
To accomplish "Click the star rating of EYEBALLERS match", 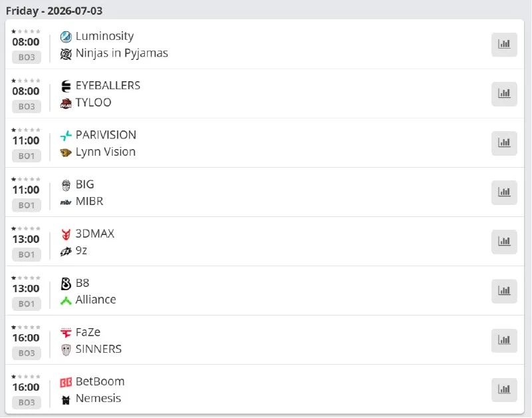I will click(26, 81).
